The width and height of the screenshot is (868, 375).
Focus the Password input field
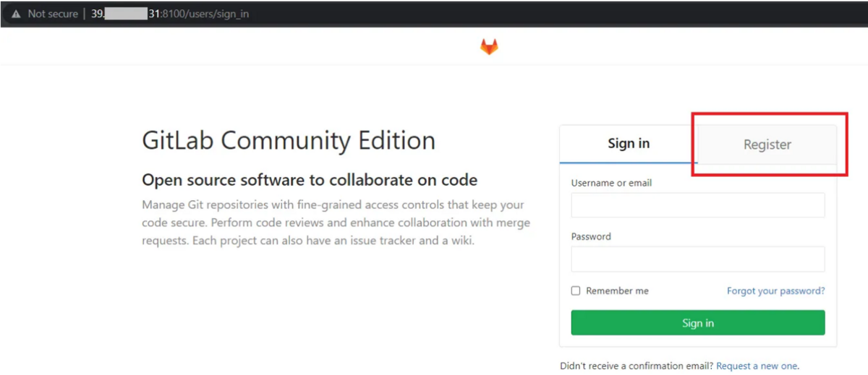pyautogui.click(x=698, y=259)
